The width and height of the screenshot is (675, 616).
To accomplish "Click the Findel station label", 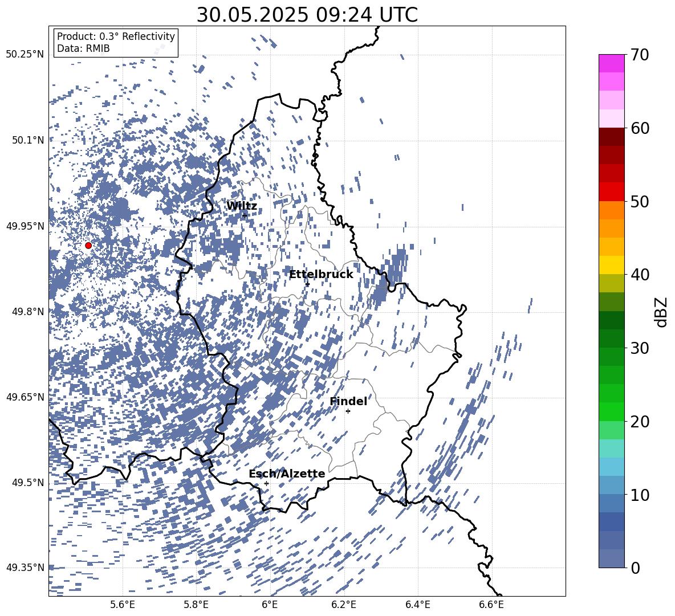I will 348,401.
